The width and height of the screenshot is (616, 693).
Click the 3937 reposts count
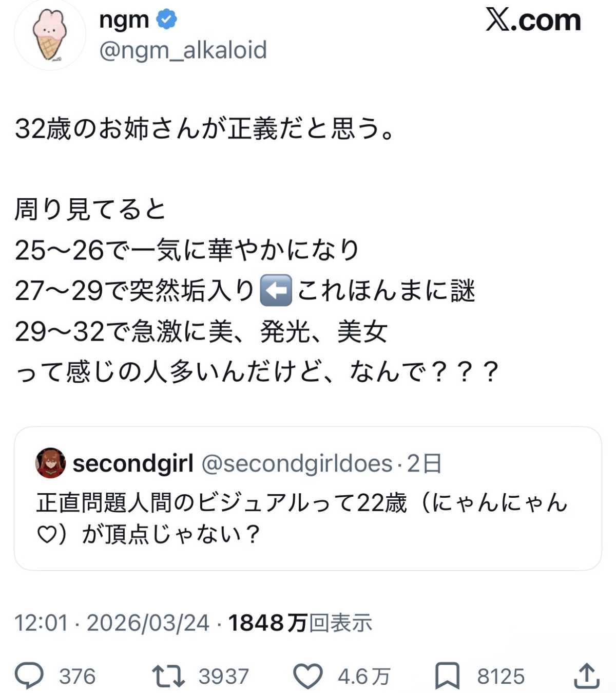point(223,676)
